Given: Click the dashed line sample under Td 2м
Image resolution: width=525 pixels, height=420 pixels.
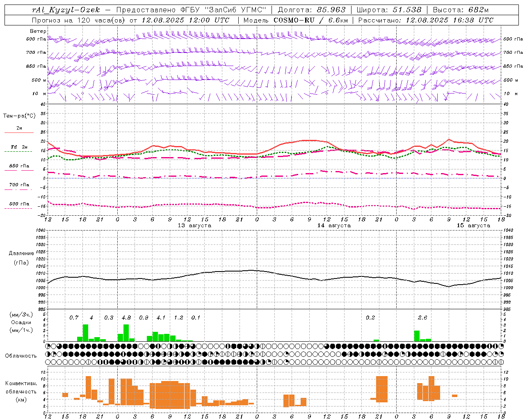Looking at the screenshot, I should pyautogui.click(x=18, y=152).
